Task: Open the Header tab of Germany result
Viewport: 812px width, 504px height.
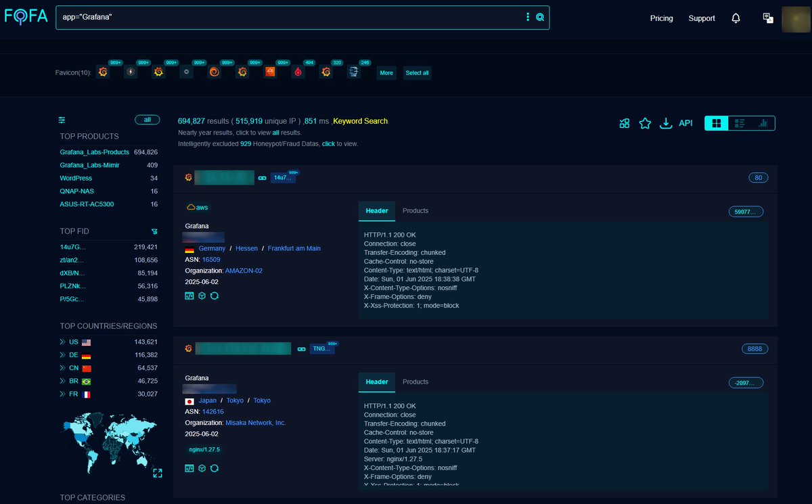Action: tap(377, 211)
